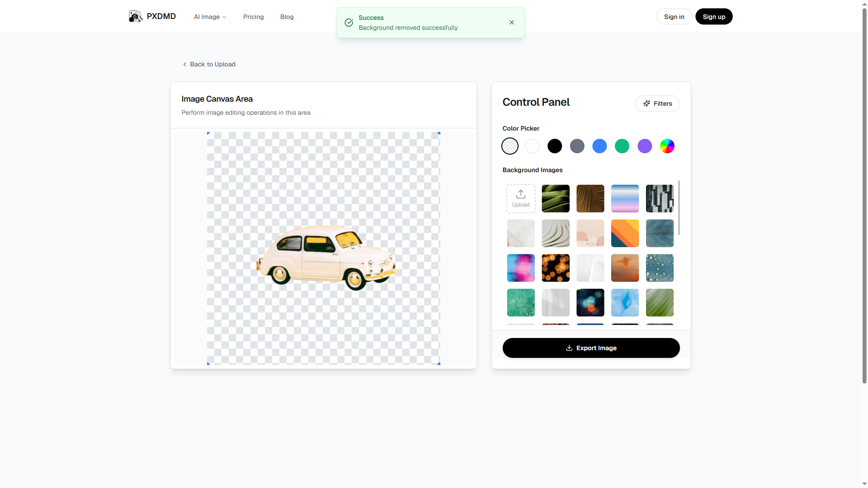Click the car image on the canvas
868x488 pixels.
[326, 258]
